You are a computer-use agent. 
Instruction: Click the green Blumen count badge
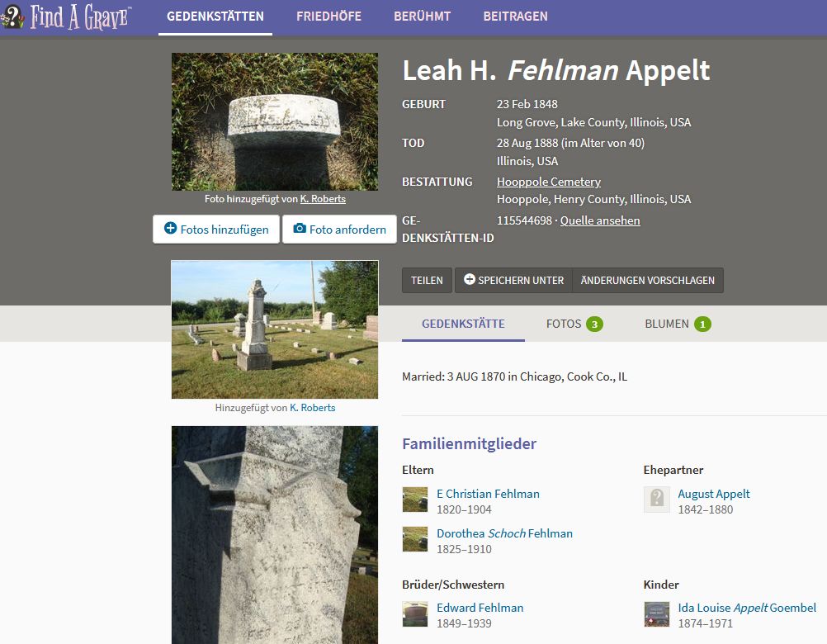pos(702,324)
